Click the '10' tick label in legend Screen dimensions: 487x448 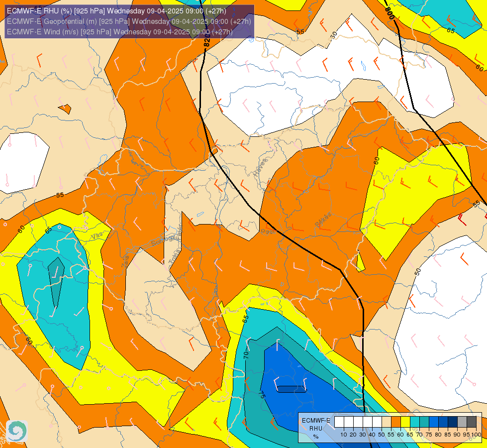coord(344,435)
